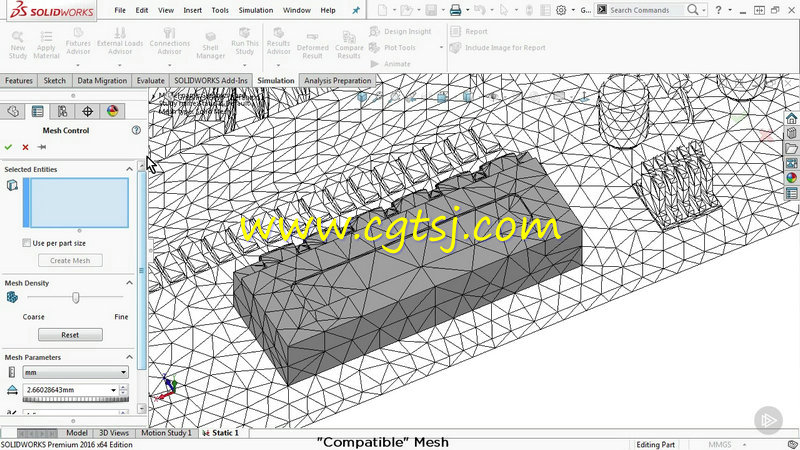
Task: Click the Open document folder icon
Action: click(x=406, y=10)
